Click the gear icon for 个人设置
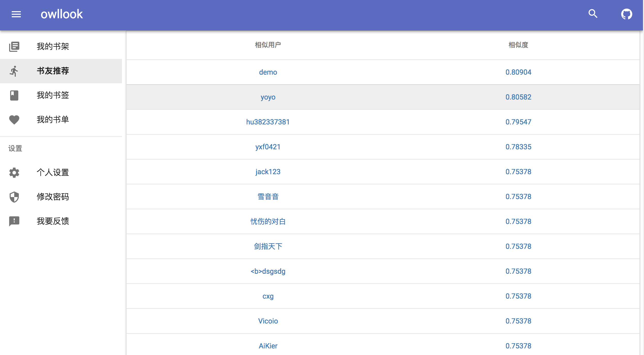 pyautogui.click(x=14, y=172)
